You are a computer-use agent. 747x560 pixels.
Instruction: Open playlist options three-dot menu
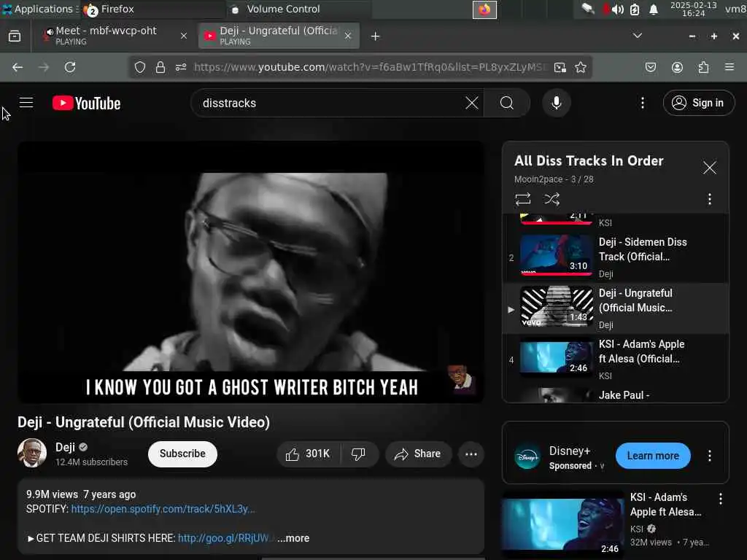[709, 199]
